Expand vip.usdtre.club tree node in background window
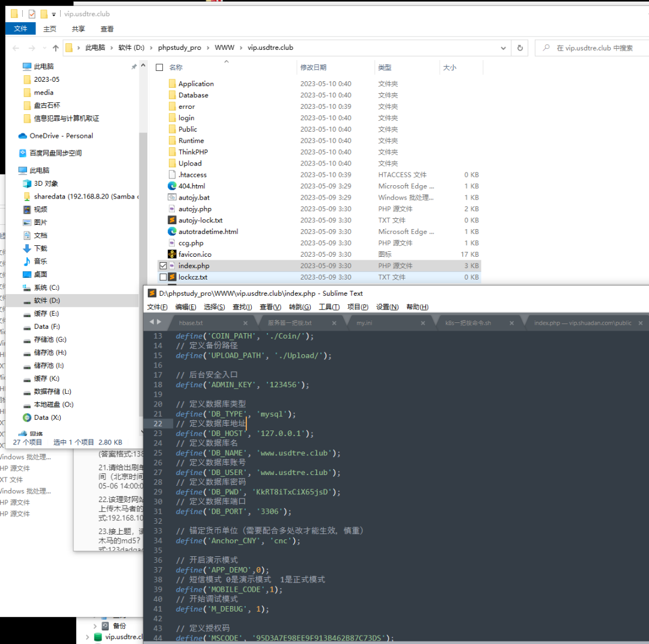This screenshot has height=644, width=649. pos(87,637)
